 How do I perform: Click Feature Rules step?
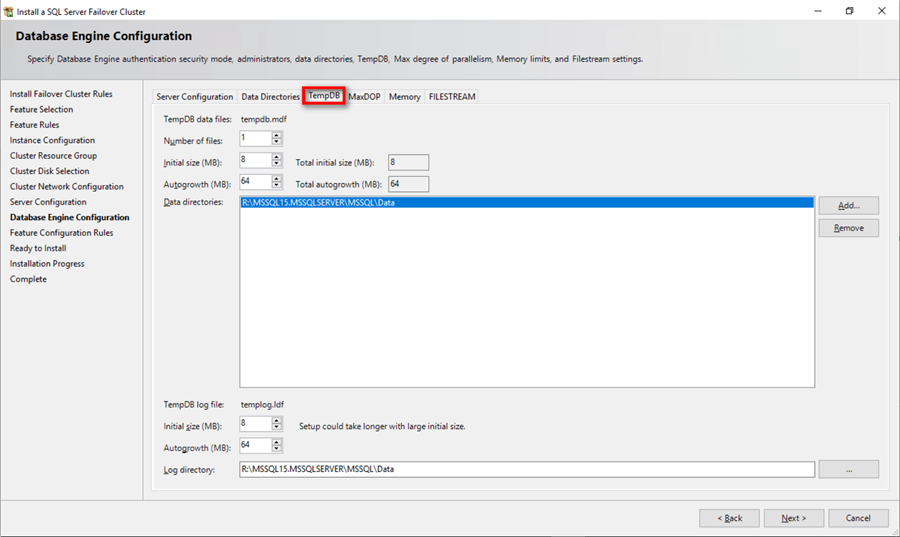pos(34,124)
